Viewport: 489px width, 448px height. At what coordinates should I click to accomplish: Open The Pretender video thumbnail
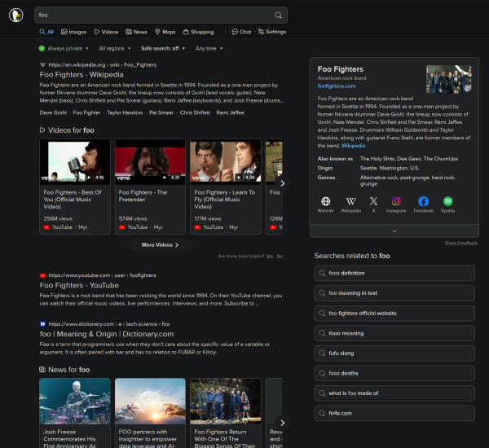click(x=150, y=161)
